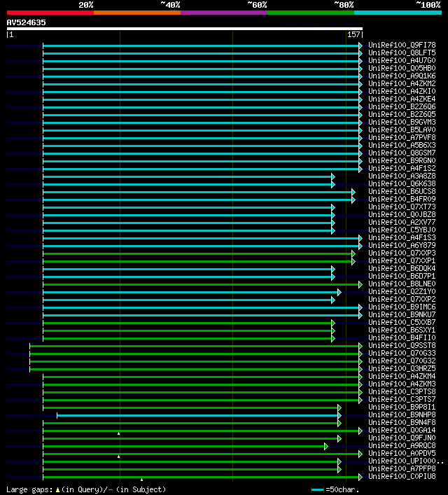The image size is (448, 495).
Task: Click the UniRef100_Q7XT73 hit label
Action: [402, 207]
